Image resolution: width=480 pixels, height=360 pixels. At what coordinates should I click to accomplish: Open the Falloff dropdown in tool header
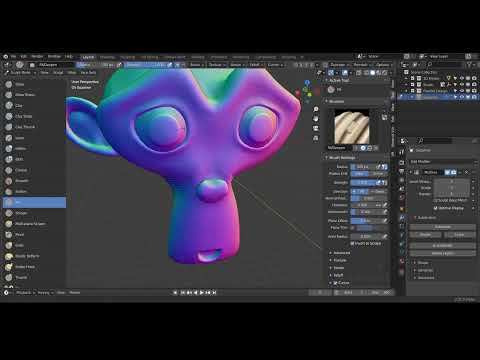coord(256,65)
